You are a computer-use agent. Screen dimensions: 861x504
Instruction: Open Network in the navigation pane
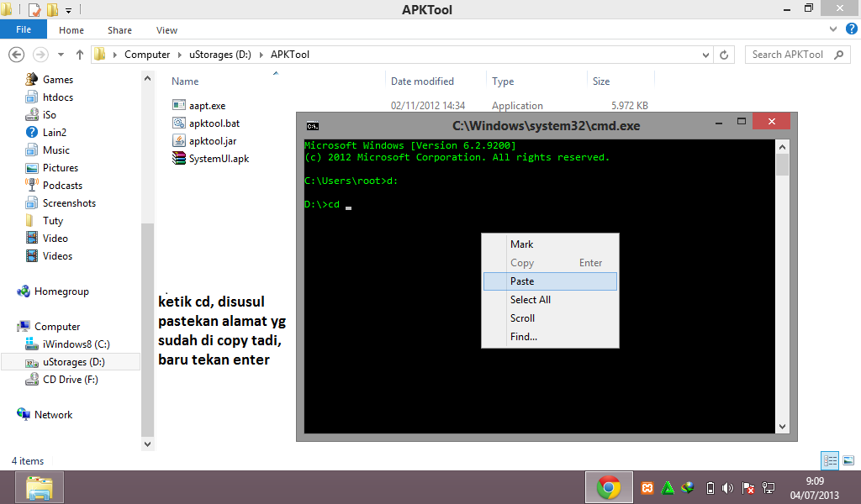click(53, 415)
